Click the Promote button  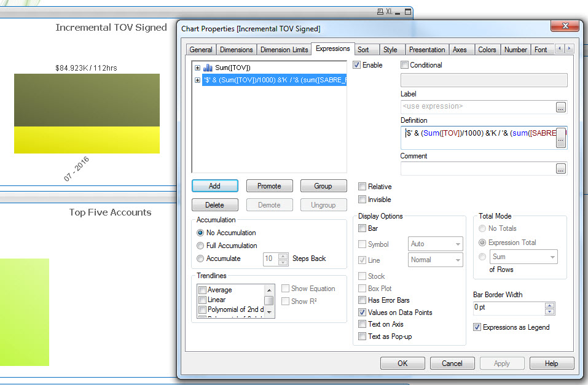tap(269, 185)
